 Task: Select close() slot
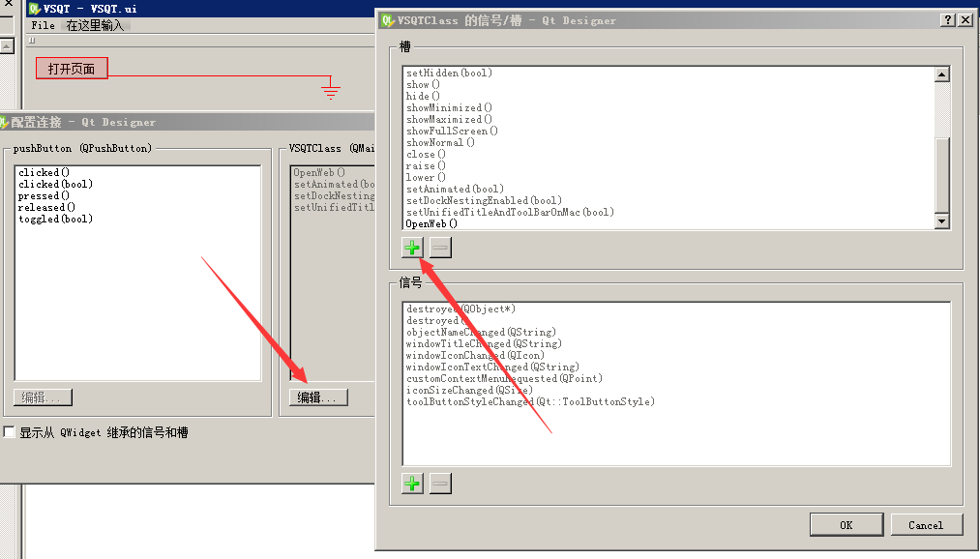pyautogui.click(x=426, y=155)
